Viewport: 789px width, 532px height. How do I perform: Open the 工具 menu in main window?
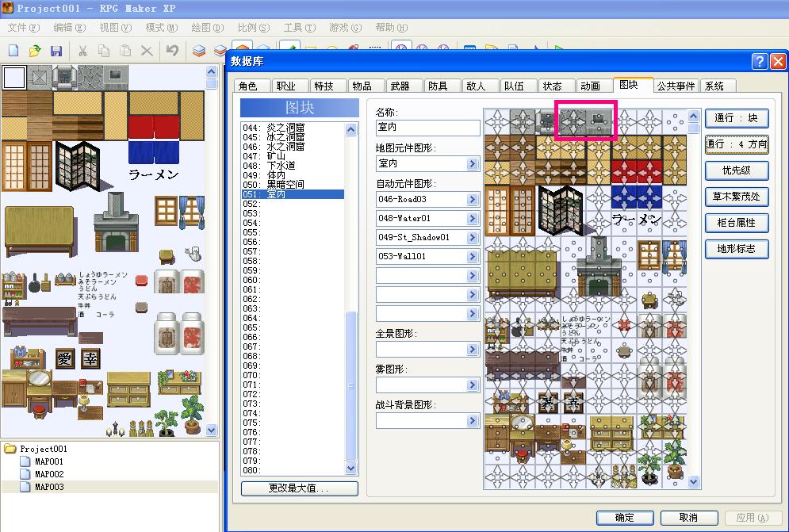click(x=300, y=28)
